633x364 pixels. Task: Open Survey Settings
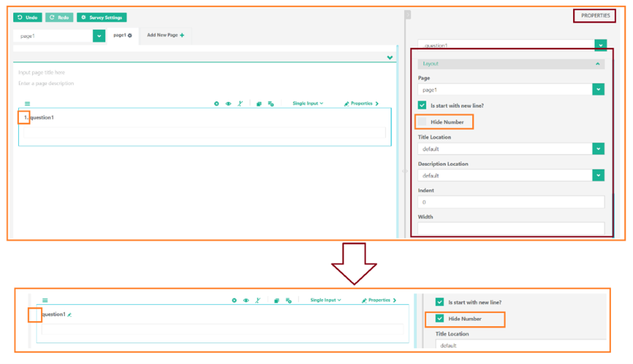pyautogui.click(x=102, y=18)
